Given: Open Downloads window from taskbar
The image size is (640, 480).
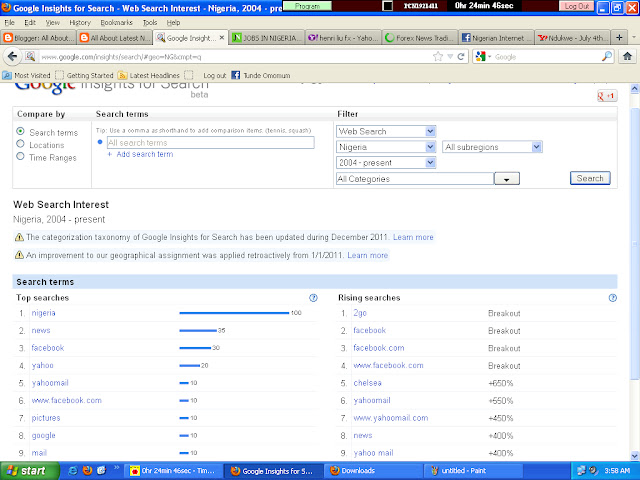Looking at the screenshot, I should click(x=373, y=471).
